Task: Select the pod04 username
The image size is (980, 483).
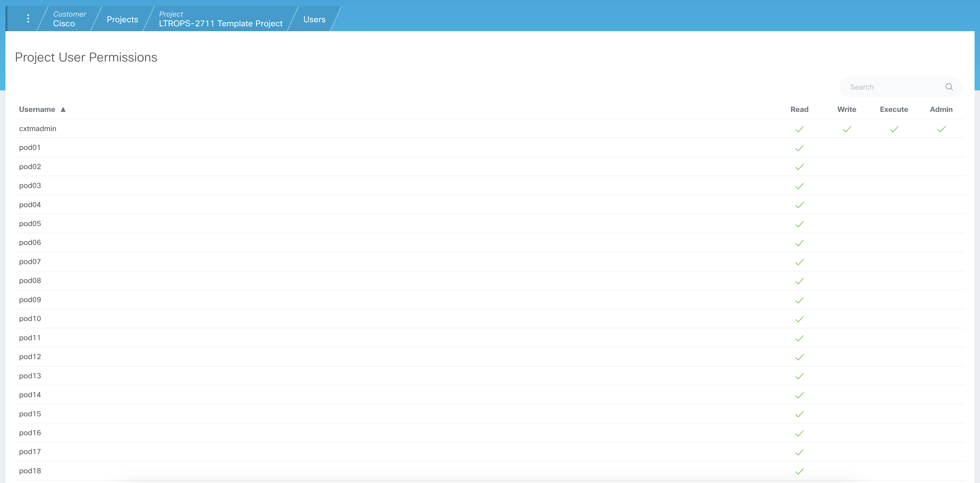Action: [x=30, y=205]
